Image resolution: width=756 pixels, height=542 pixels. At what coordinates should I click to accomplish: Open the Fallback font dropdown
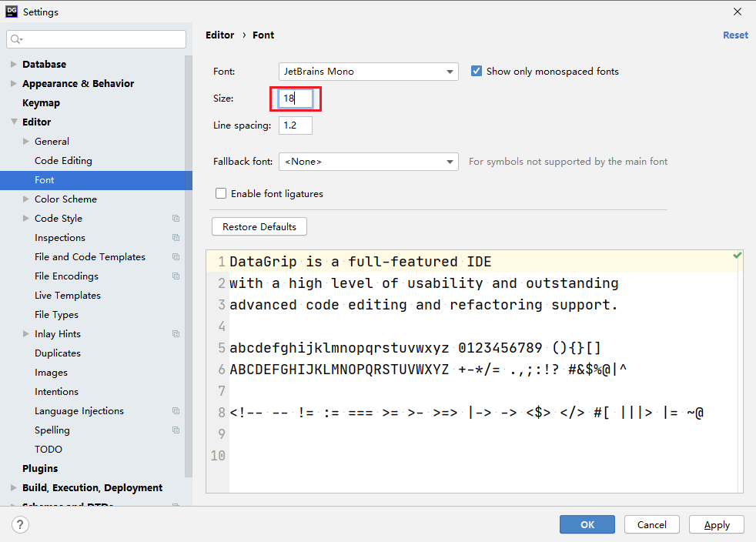368,162
